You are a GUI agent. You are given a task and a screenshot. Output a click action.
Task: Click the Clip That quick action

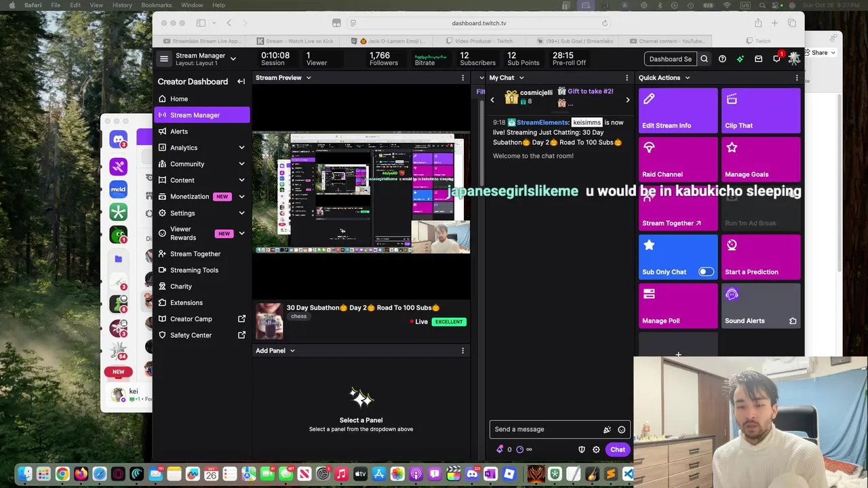(x=761, y=110)
